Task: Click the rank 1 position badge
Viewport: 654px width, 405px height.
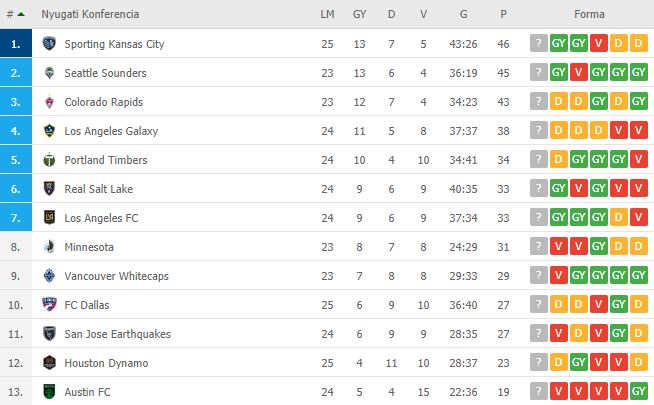Action: [x=16, y=43]
